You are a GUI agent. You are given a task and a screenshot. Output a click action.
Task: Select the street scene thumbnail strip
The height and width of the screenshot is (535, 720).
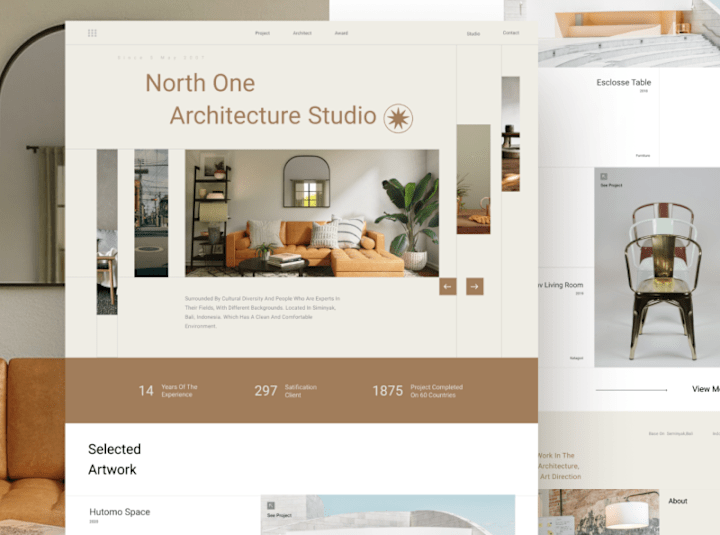click(151, 213)
